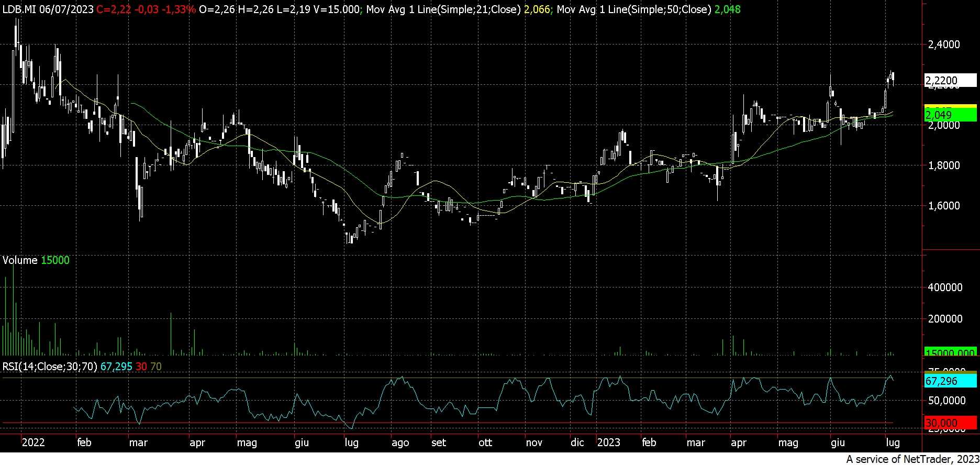Click the feb label right after 2022

click(x=84, y=442)
